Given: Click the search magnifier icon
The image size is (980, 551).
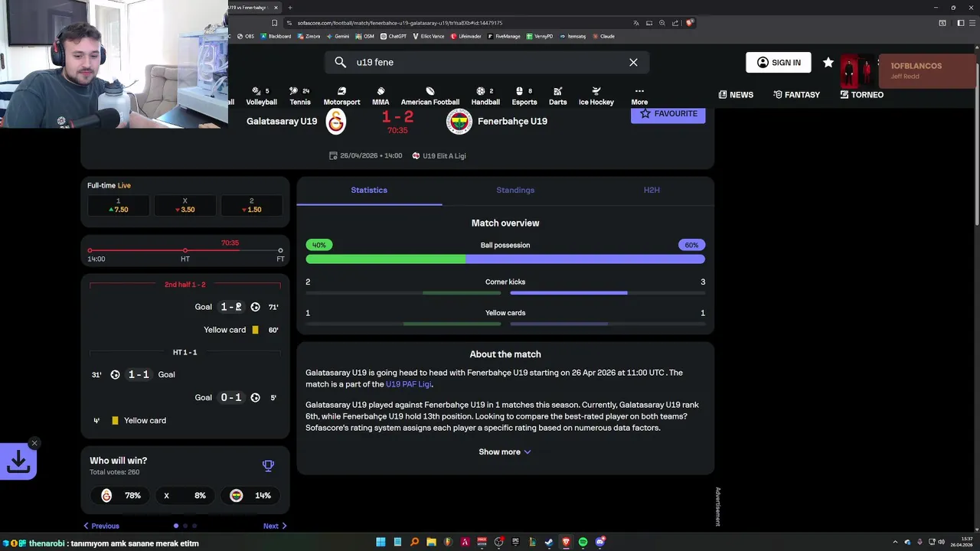Looking at the screenshot, I should click(340, 62).
